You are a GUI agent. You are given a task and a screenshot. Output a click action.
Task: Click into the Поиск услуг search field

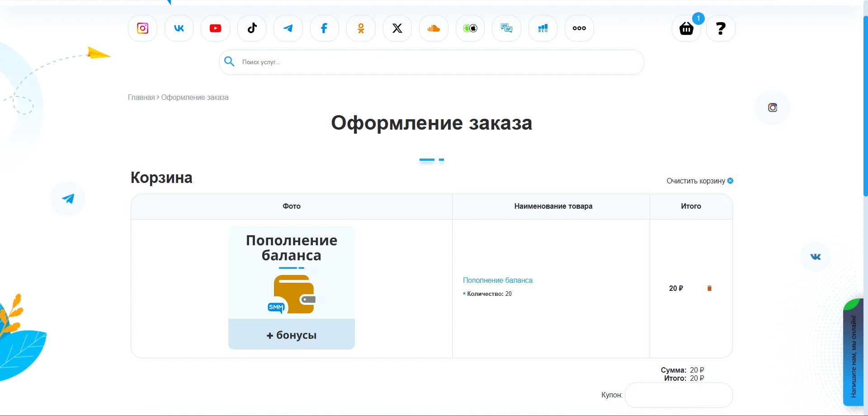click(432, 62)
